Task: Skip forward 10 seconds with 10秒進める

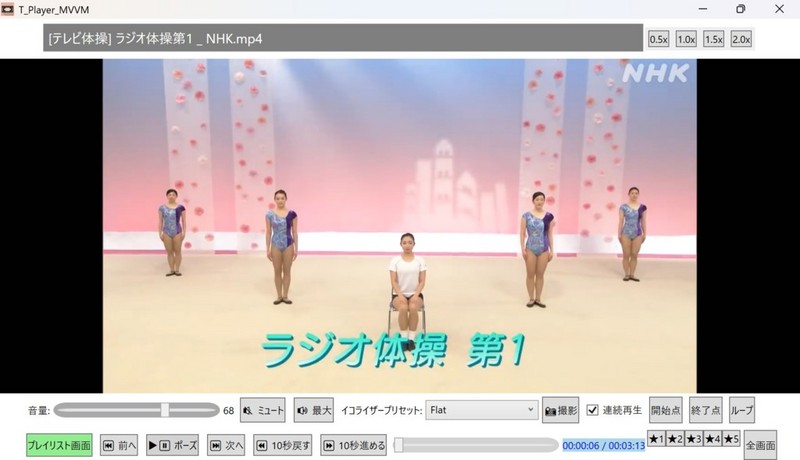Action: pyautogui.click(x=354, y=446)
